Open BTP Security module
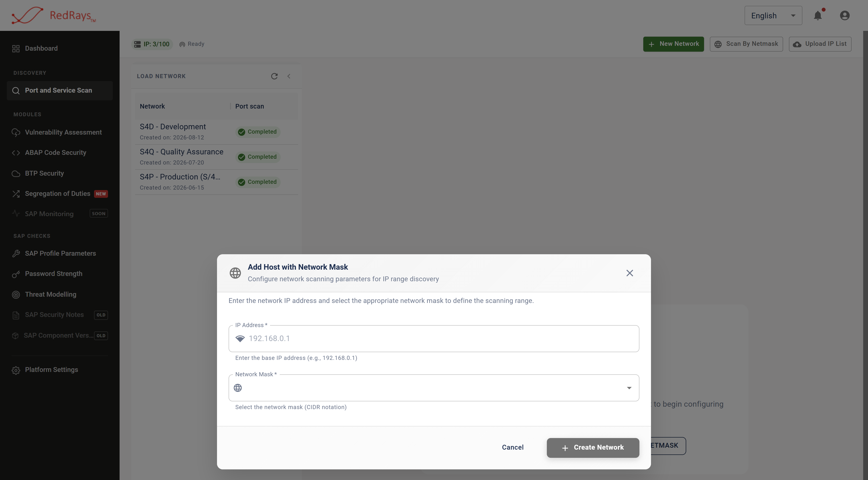 (x=60, y=173)
